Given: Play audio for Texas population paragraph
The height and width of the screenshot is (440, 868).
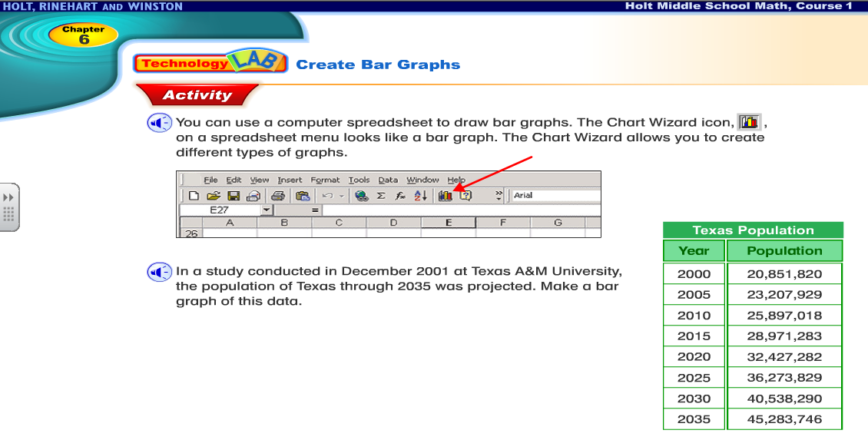Looking at the screenshot, I should pos(159,272).
